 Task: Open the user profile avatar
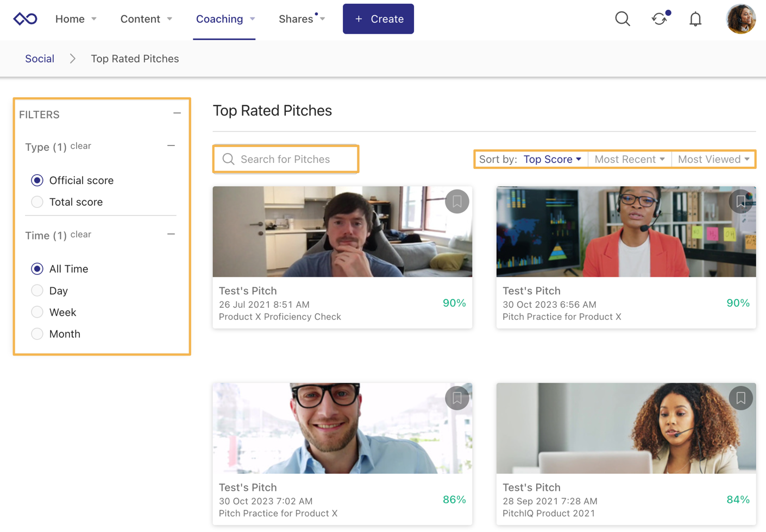(x=740, y=19)
